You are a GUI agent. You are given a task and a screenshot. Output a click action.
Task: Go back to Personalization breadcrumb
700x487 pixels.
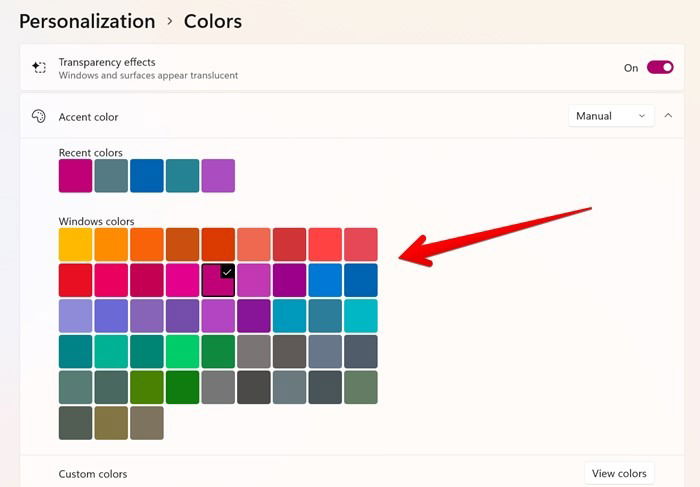click(87, 21)
